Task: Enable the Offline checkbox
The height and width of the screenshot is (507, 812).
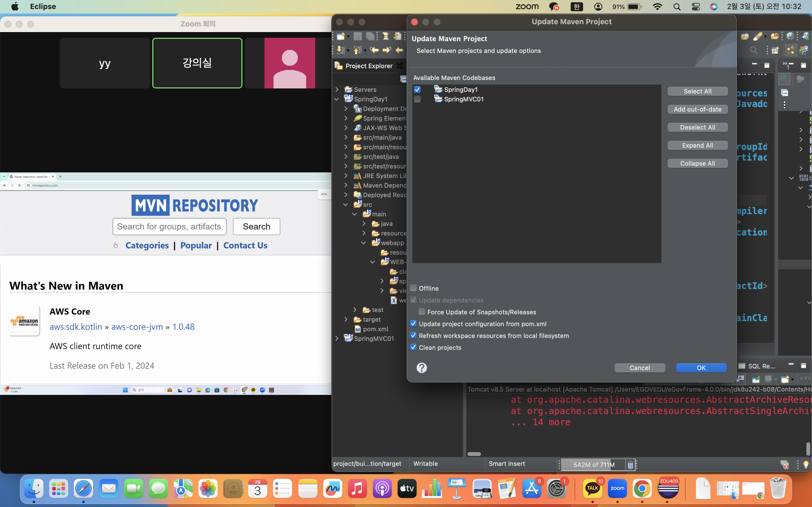Action: coord(413,288)
